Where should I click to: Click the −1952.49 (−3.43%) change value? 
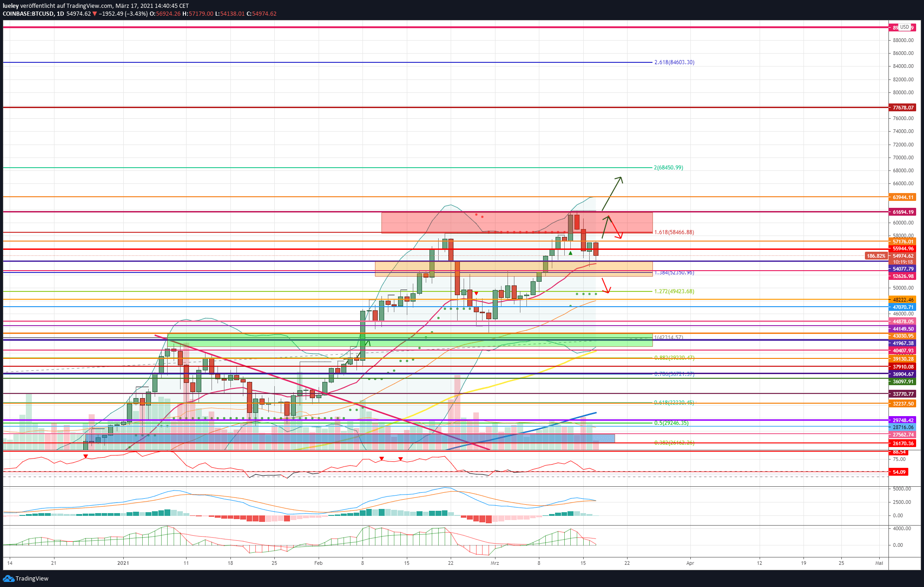point(123,14)
